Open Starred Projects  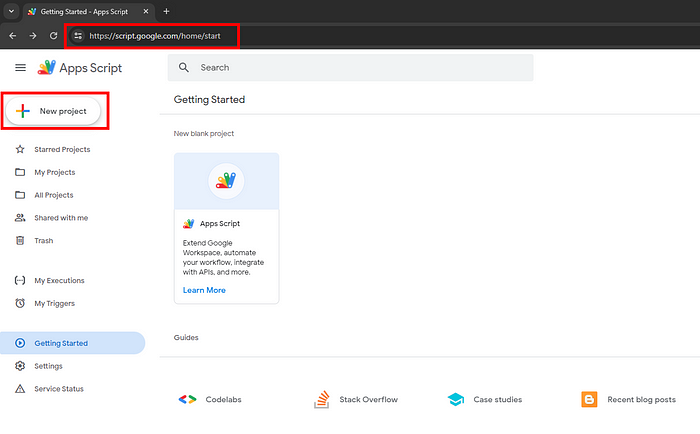tap(62, 150)
